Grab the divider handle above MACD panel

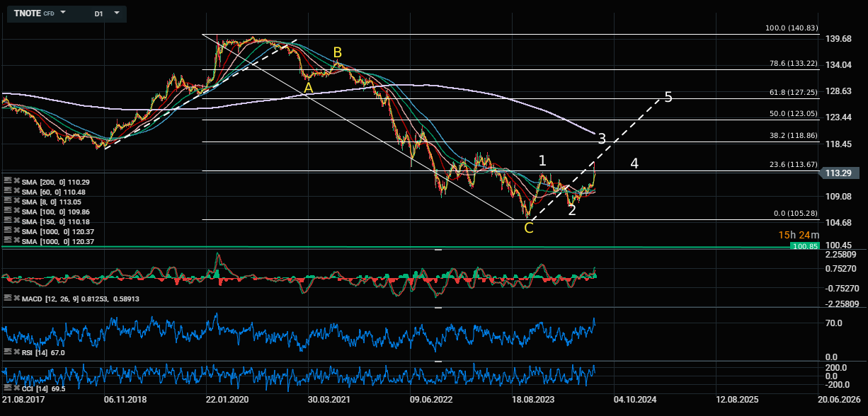(x=438, y=250)
